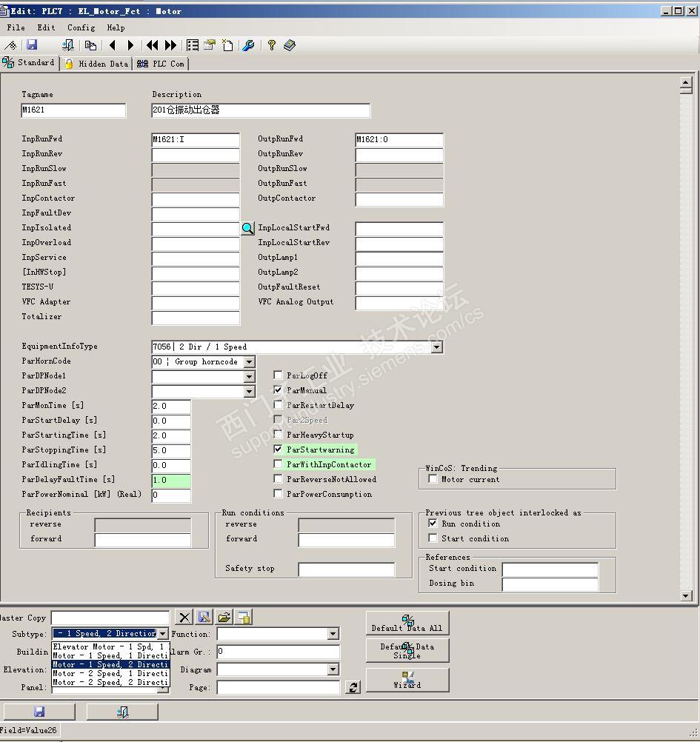
Task: Check the Start condition interlock checkbox
Action: [433, 538]
